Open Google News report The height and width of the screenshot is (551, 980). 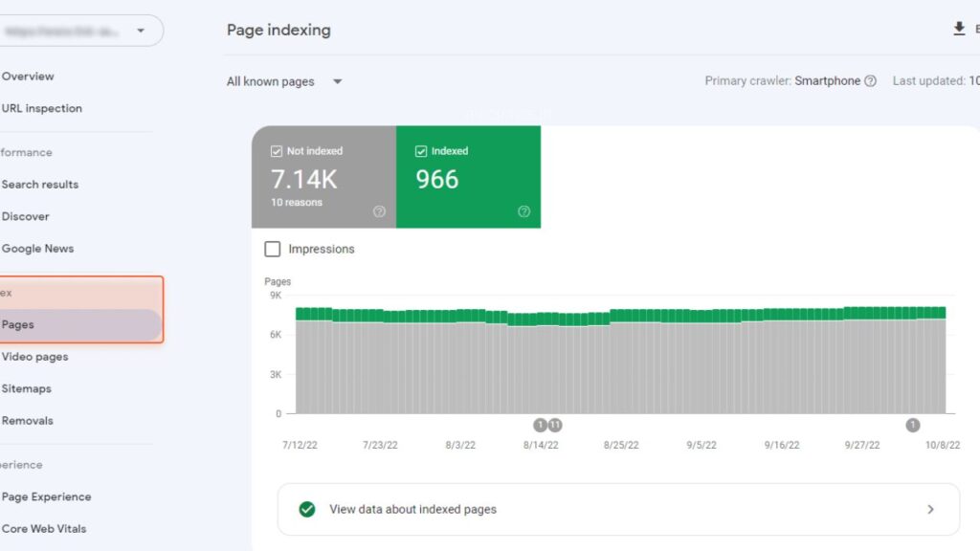37,248
